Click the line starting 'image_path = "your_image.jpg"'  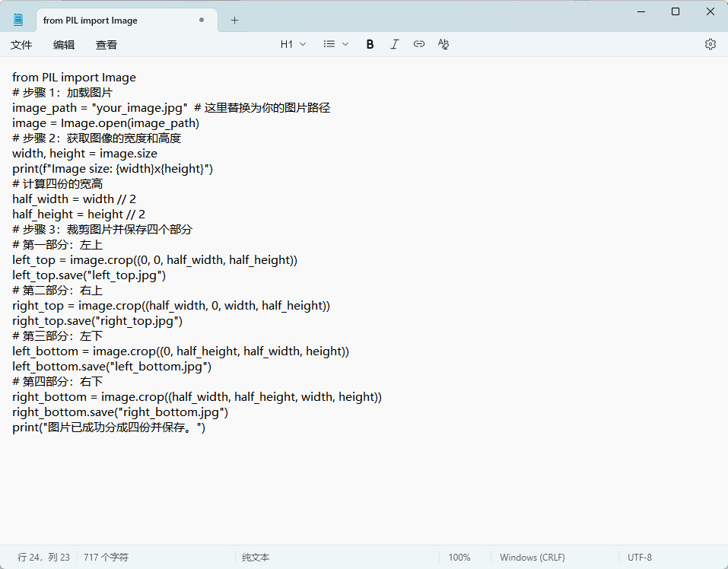click(x=171, y=108)
